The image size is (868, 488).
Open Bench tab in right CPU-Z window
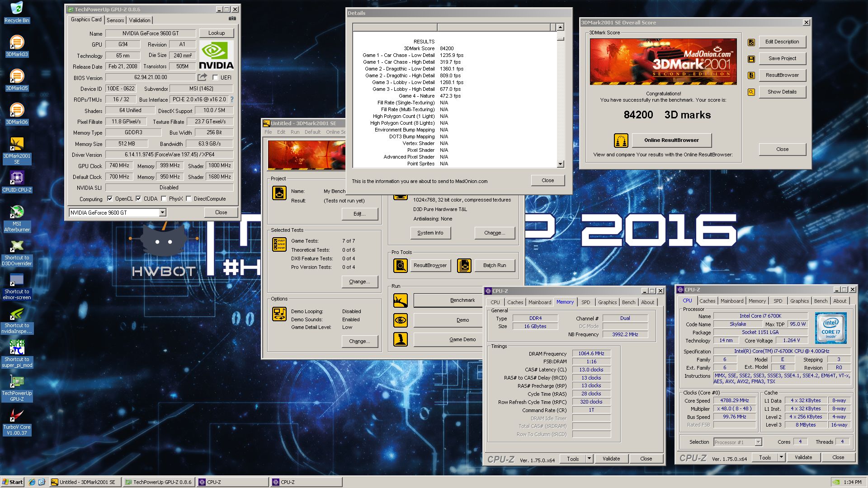(821, 301)
